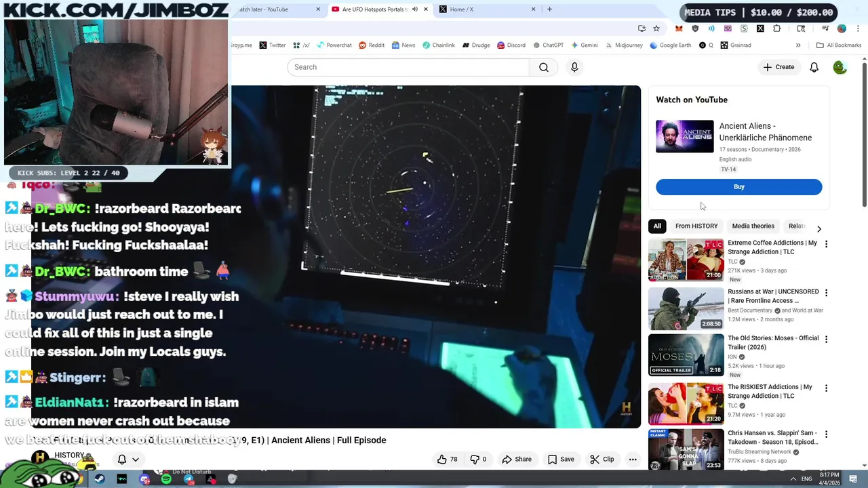Image resolution: width=868 pixels, height=488 pixels.
Task: Open Spotify from the taskbar
Action: point(166,479)
